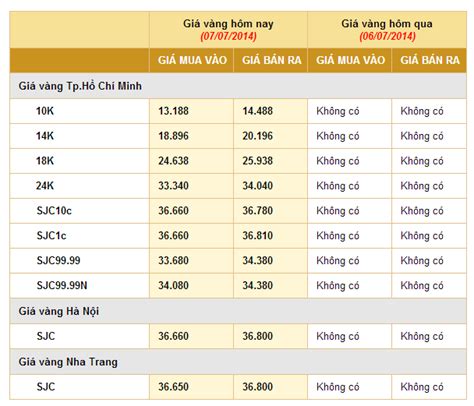Image resolution: width=474 pixels, height=406 pixels.
Task: Select the 18K row label
Action: coord(45,161)
